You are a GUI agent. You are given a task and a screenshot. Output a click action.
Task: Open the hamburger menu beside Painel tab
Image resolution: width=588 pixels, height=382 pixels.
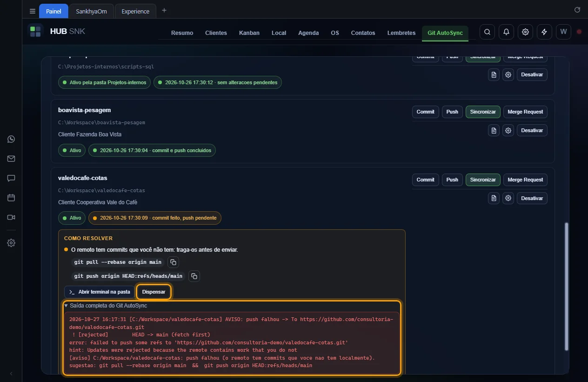click(x=32, y=11)
